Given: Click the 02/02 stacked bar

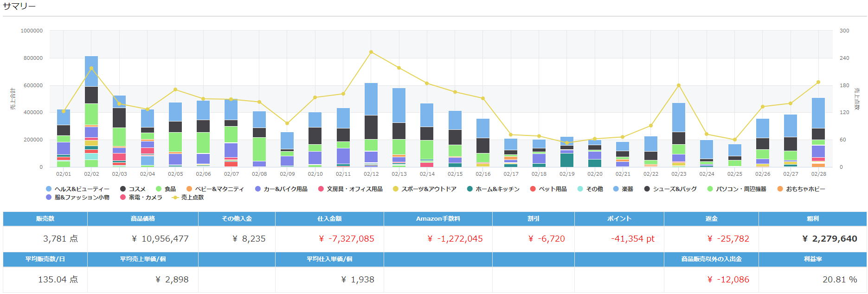Looking at the screenshot, I should click(91, 111).
